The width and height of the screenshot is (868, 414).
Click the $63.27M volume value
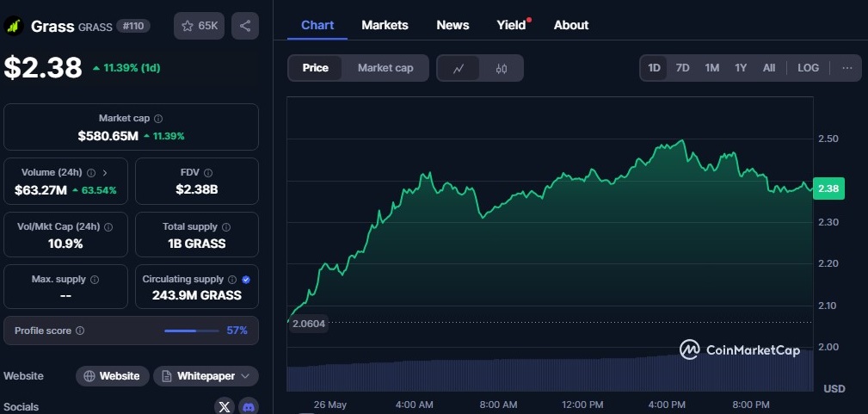[x=41, y=190]
